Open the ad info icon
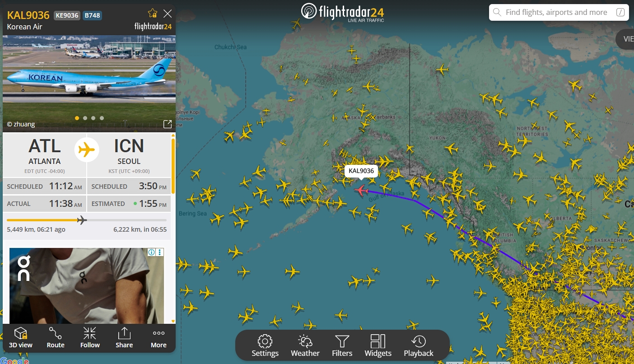This screenshot has width=634, height=364. pos(152,252)
